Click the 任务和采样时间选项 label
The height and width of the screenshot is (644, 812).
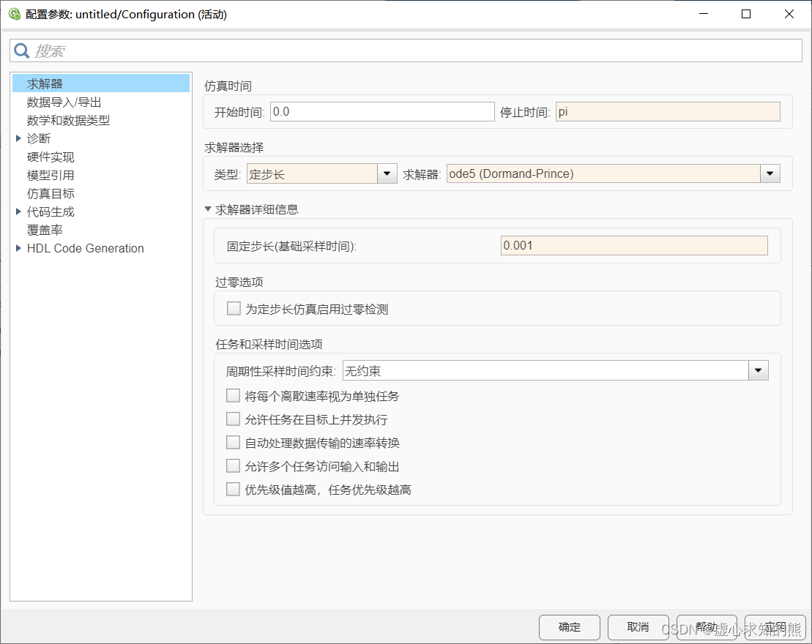tap(269, 344)
